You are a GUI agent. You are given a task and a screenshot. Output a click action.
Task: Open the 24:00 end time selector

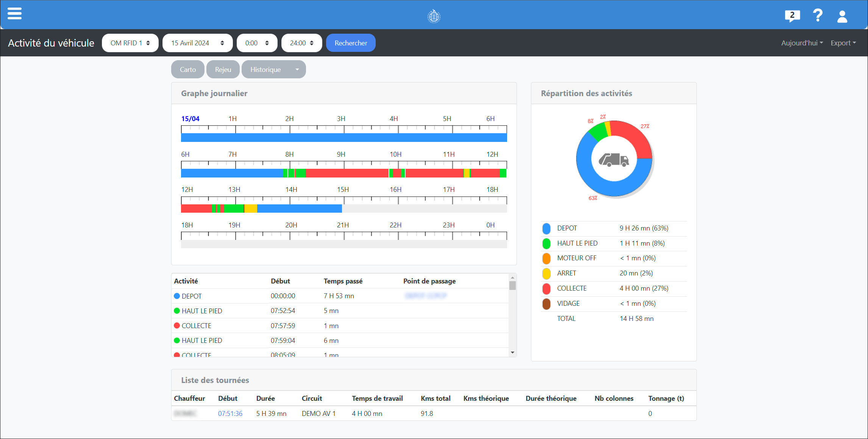point(301,43)
